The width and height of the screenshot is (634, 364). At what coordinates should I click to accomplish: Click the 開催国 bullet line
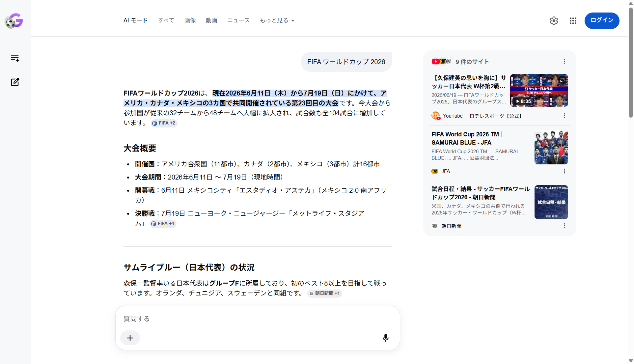[257, 164]
